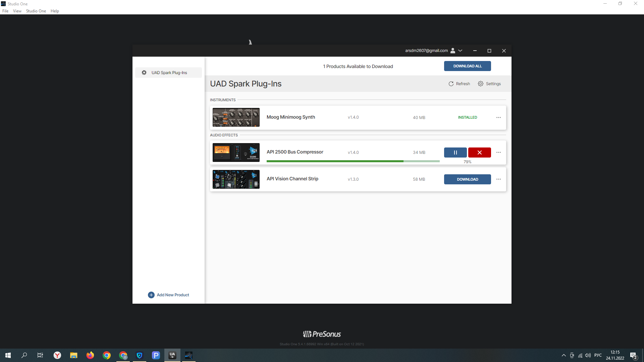Viewport: 644px width, 362px height.
Task: Click the API Vision Channel Strip thumbnail
Action: [x=236, y=179]
